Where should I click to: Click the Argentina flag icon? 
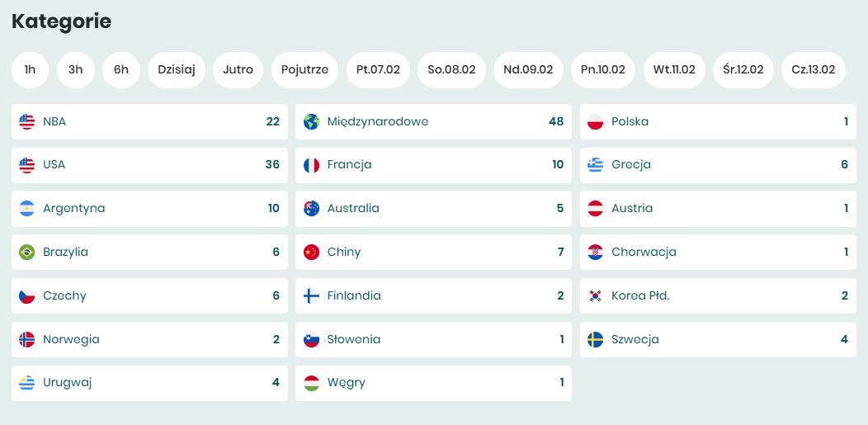point(27,209)
